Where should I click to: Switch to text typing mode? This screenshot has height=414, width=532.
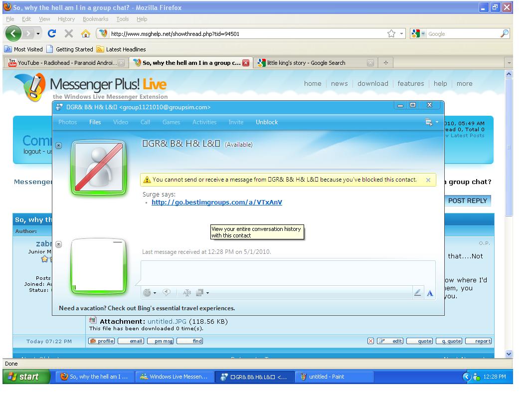tap(430, 293)
